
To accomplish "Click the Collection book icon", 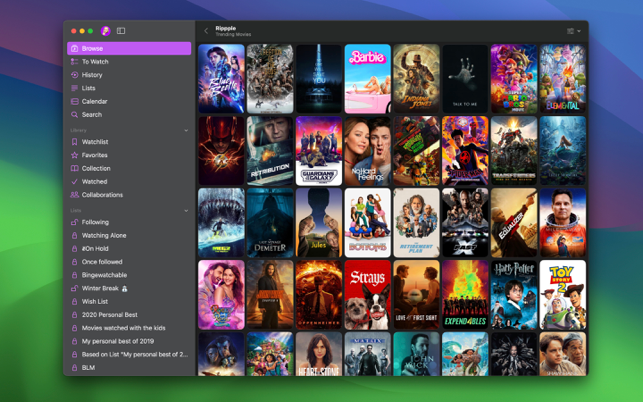I will [x=74, y=168].
